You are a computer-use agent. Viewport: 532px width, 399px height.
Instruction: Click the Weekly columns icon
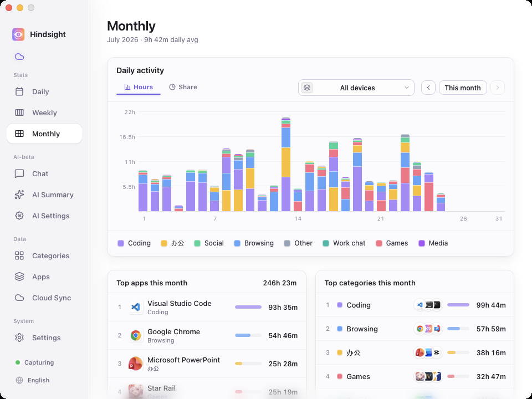tap(19, 112)
